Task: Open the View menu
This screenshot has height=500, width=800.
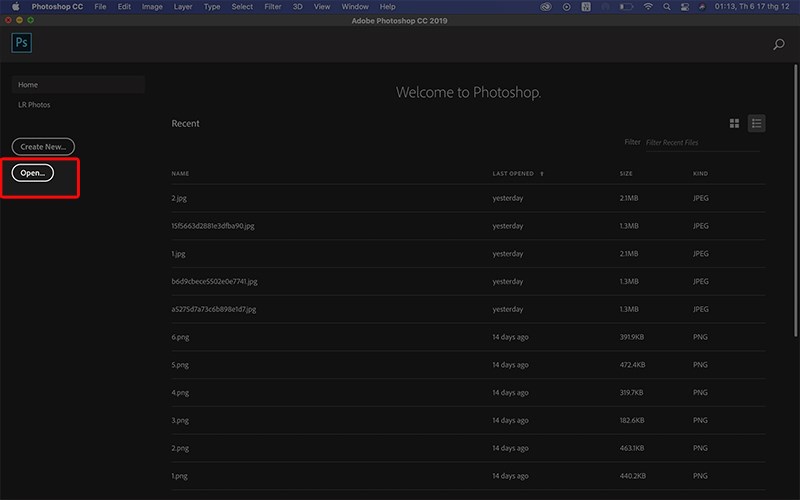Action: click(x=321, y=7)
